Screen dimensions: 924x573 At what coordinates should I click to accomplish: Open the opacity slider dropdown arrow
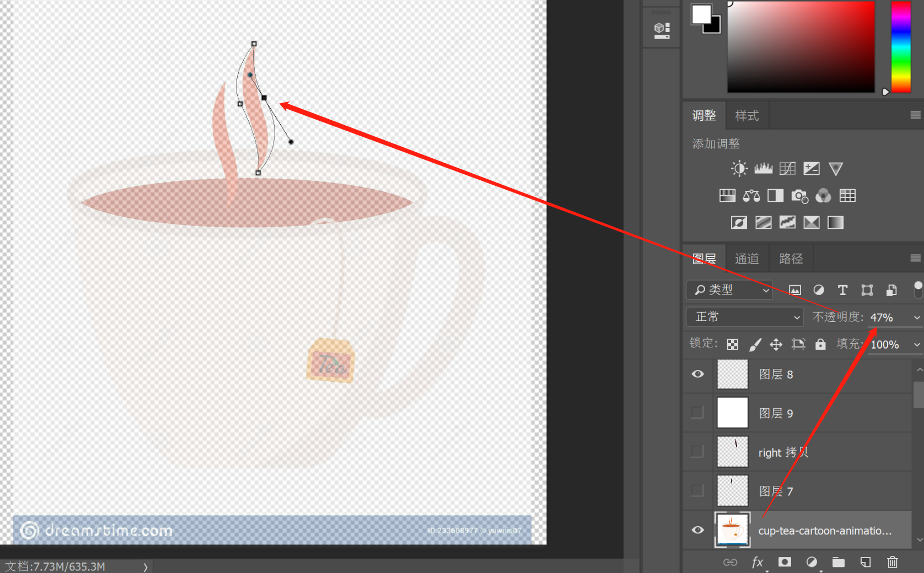916,317
